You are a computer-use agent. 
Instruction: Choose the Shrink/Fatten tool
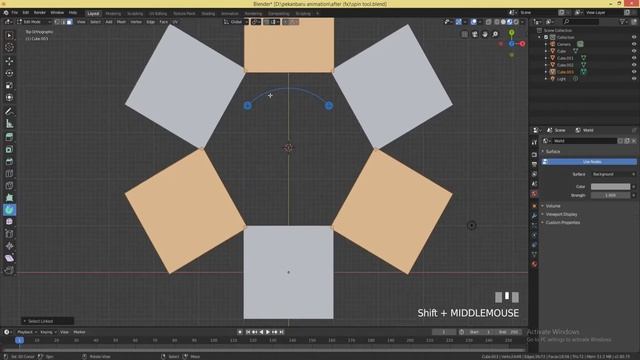[9, 246]
